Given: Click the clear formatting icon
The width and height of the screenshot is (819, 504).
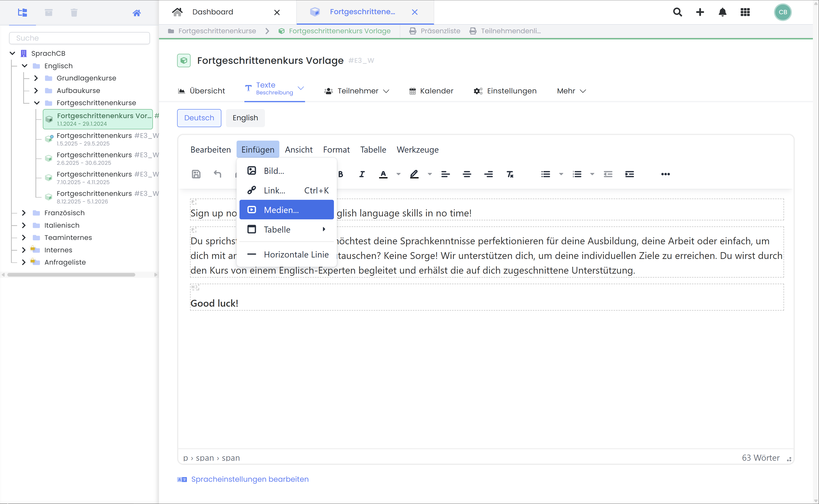Looking at the screenshot, I should (510, 174).
